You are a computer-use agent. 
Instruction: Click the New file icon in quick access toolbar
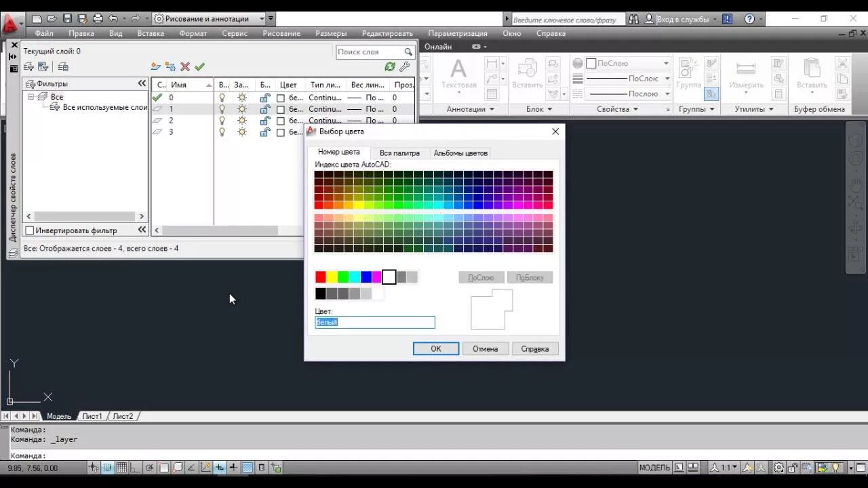[x=37, y=19]
